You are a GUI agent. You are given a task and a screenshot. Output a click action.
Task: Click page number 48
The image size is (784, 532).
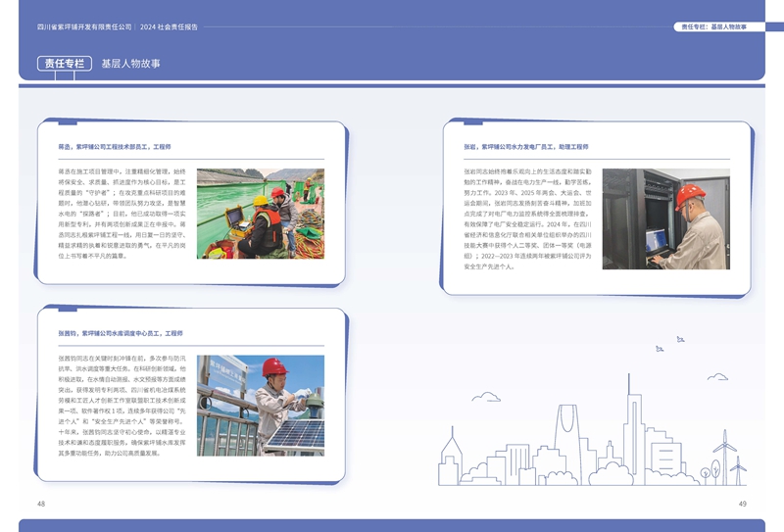click(41, 504)
